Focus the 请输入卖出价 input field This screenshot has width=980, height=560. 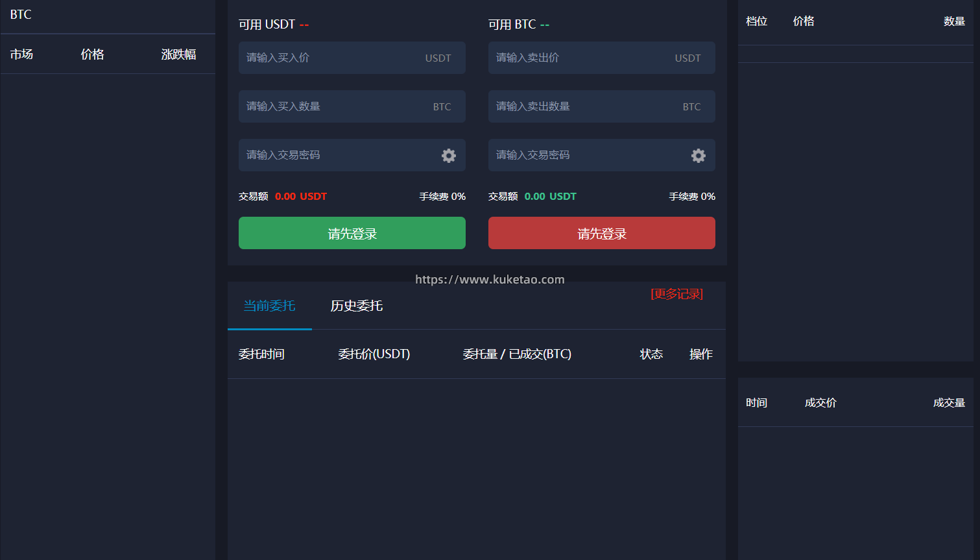[602, 58]
